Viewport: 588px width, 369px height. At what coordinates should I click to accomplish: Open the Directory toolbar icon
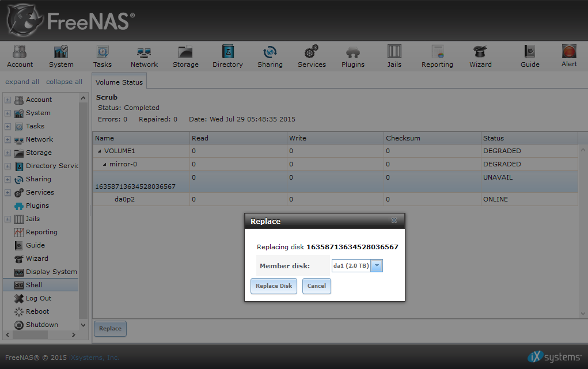227,56
